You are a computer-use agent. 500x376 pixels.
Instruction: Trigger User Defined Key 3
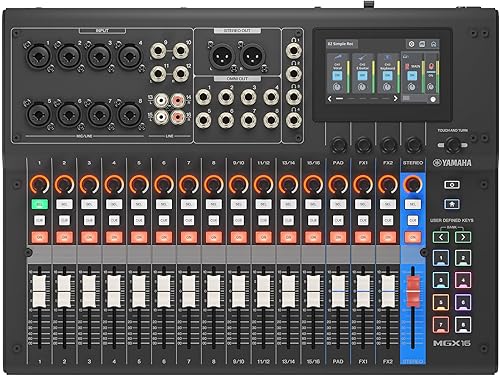coord(441,280)
